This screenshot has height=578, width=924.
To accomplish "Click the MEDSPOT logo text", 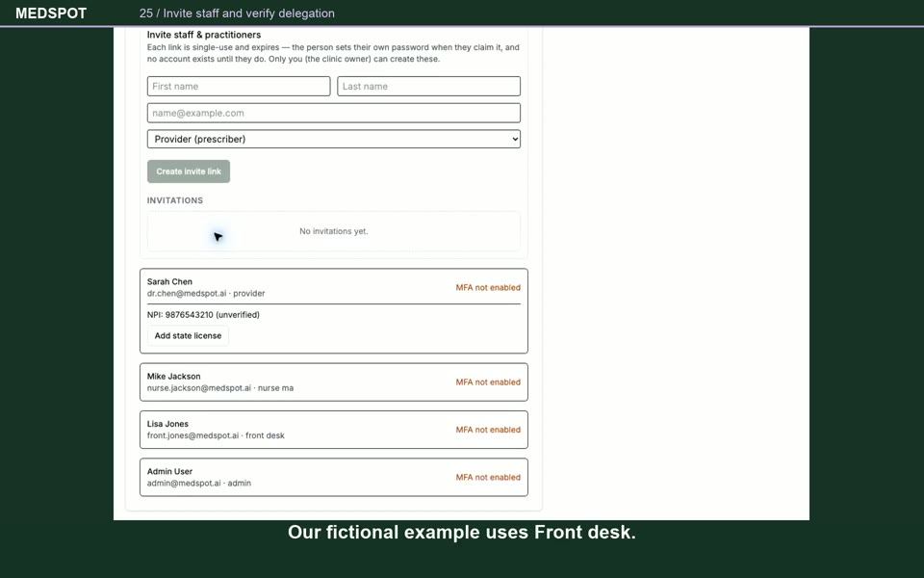I will pos(51,13).
